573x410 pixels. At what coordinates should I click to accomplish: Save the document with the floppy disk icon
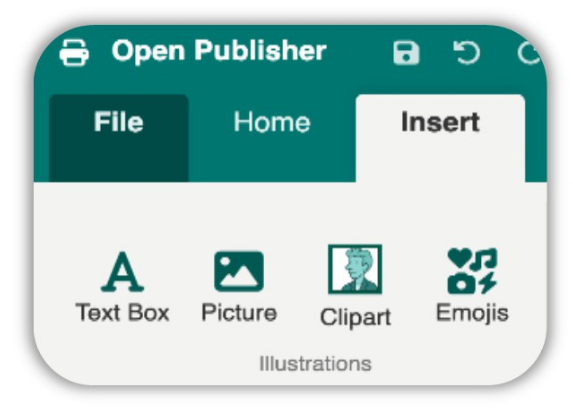[x=406, y=53]
